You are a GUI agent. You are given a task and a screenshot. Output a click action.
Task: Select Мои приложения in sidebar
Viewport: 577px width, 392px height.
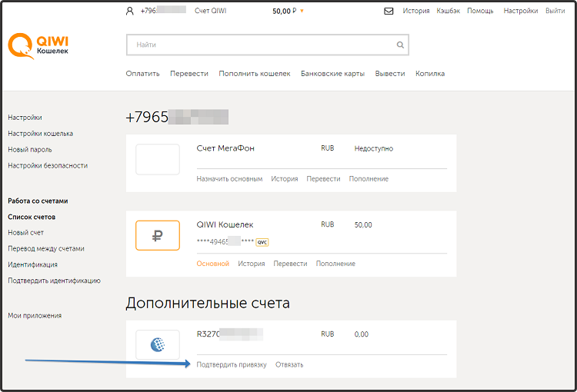pos(35,315)
